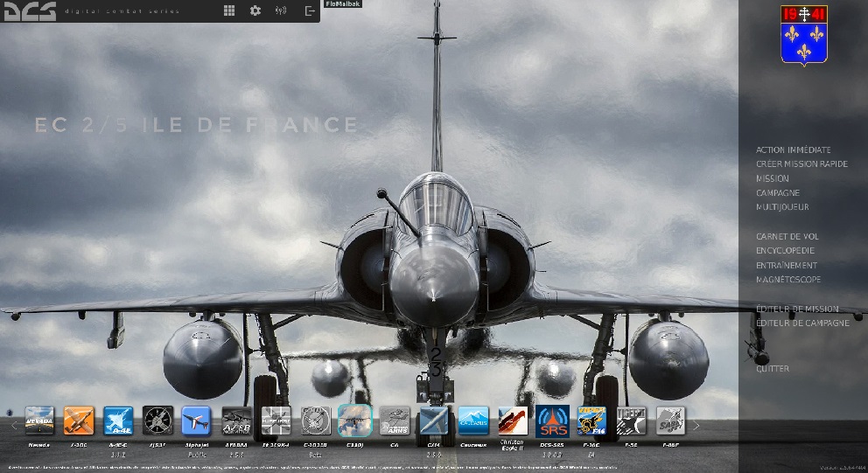
Task: Open the DCS-SRS module icon
Action: (552, 421)
